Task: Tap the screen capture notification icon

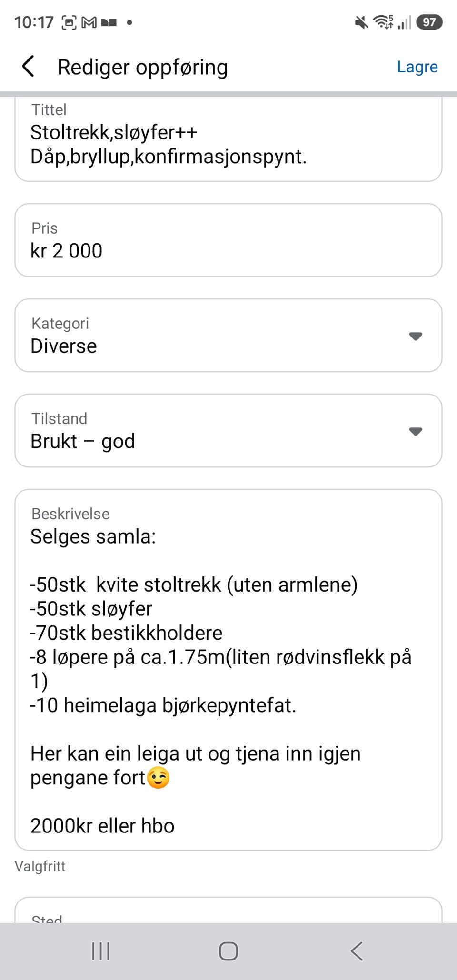Action: pyautogui.click(x=69, y=22)
